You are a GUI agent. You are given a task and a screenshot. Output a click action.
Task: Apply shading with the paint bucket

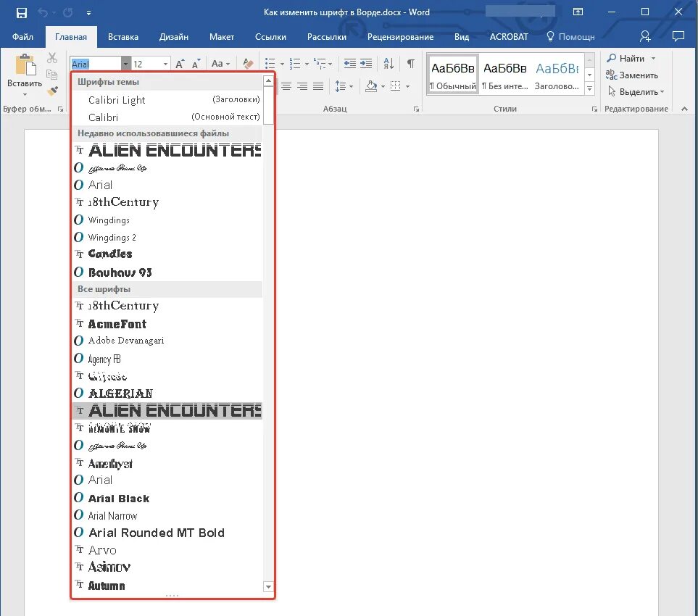(371, 86)
